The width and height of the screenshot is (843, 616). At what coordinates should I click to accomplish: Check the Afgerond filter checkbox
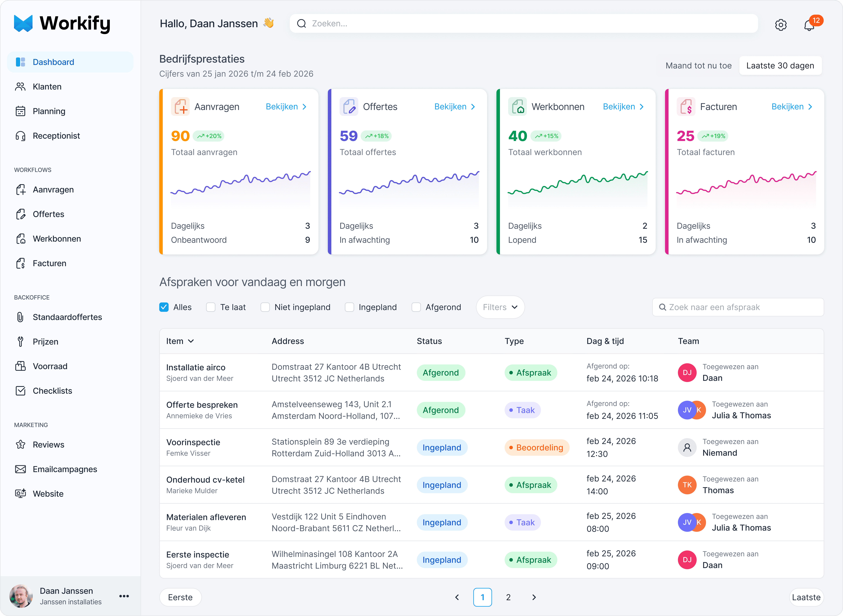[x=416, y=307]
